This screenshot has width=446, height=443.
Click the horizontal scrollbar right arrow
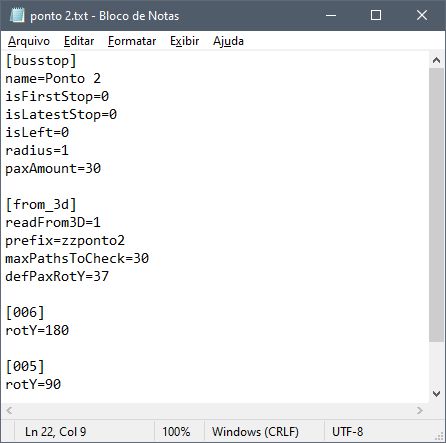click(420, 410)
